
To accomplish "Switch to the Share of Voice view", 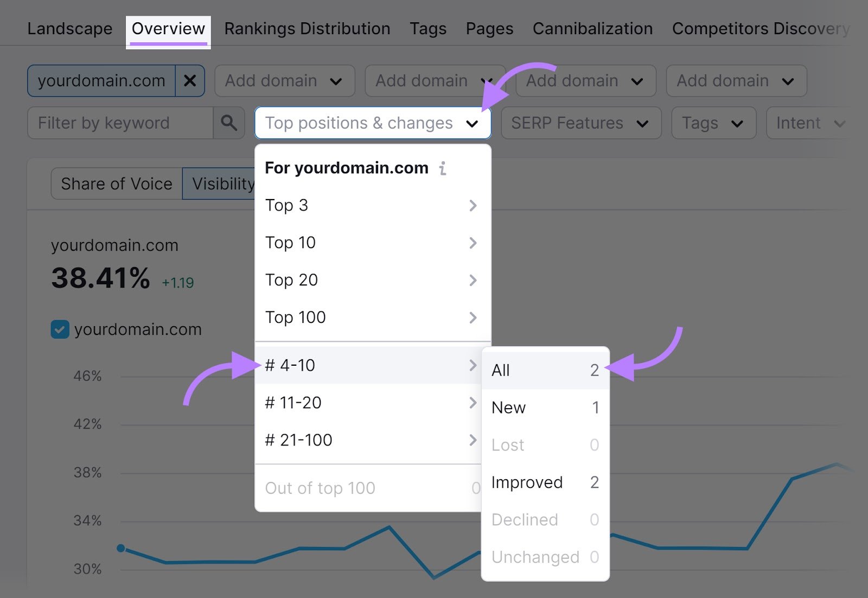I will [116, 183].
